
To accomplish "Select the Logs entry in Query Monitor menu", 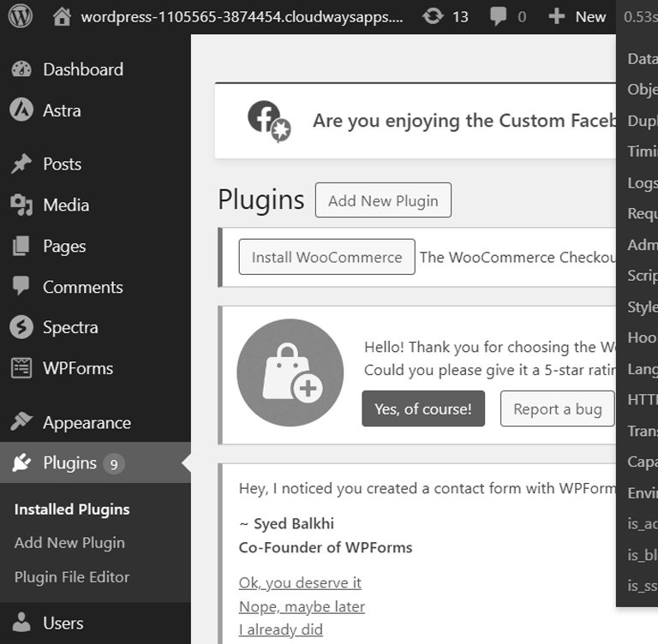I will coord(642,183).
